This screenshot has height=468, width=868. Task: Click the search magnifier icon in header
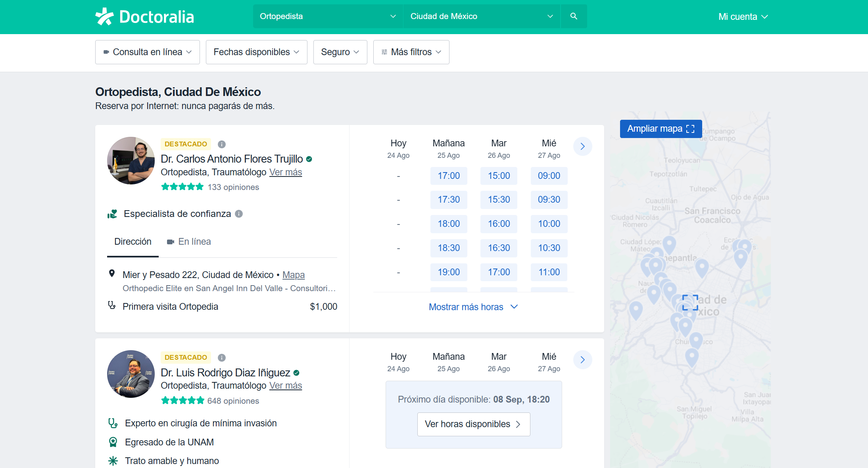tap(574, 16)
